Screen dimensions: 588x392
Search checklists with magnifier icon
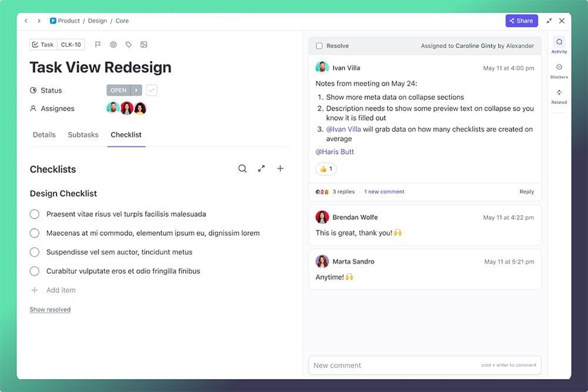point(242,169)
